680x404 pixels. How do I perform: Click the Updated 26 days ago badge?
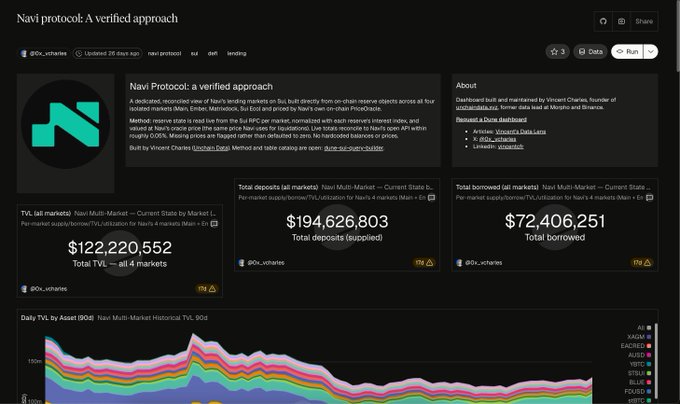(x=107, y=53)
